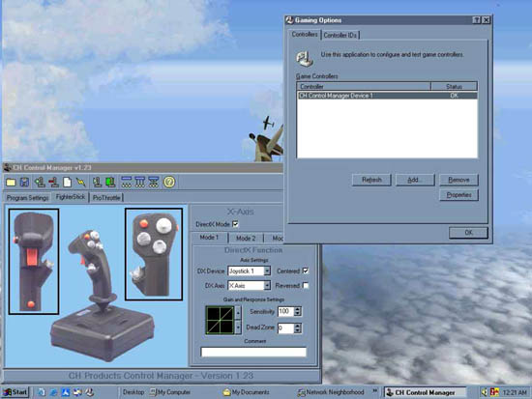Image resolution: width=532 pixels, height=399 pixels.
Task: Open help via the yellow question mark icon
Action: pyautogui.click(x=169, y=183)
